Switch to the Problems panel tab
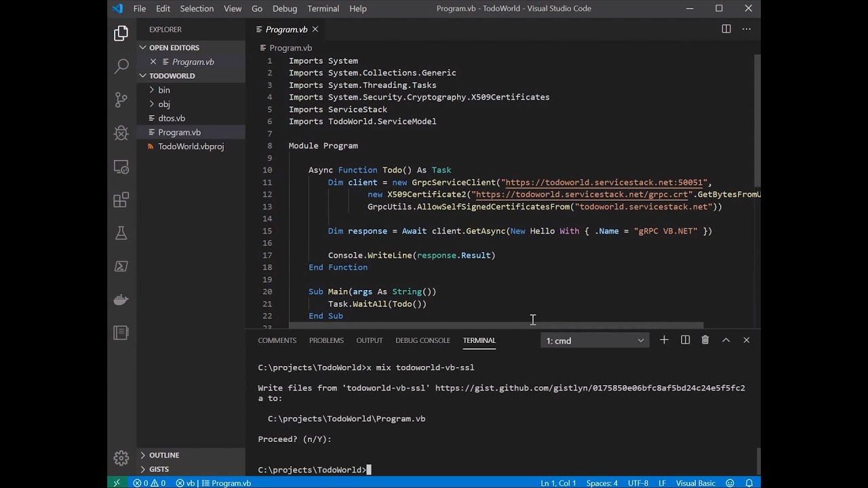This screenshot has height=488, width=868. (x=326, y=340)
